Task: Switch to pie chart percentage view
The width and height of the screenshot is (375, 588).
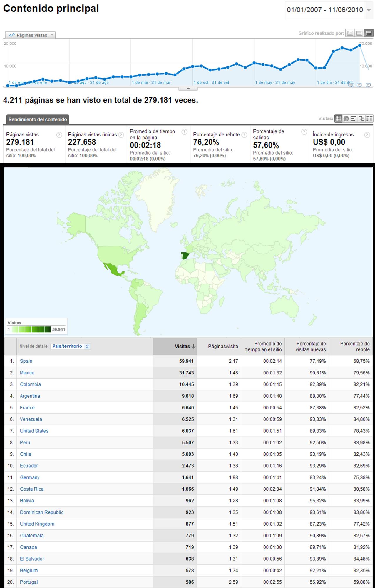Action: (x=346, y=119)
